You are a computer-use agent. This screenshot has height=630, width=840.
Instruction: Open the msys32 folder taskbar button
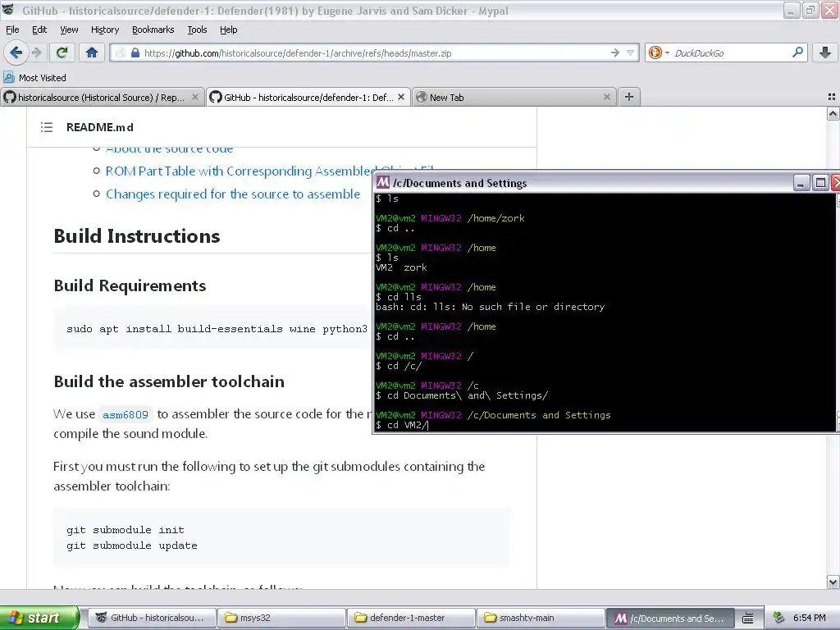pos(282,618)
